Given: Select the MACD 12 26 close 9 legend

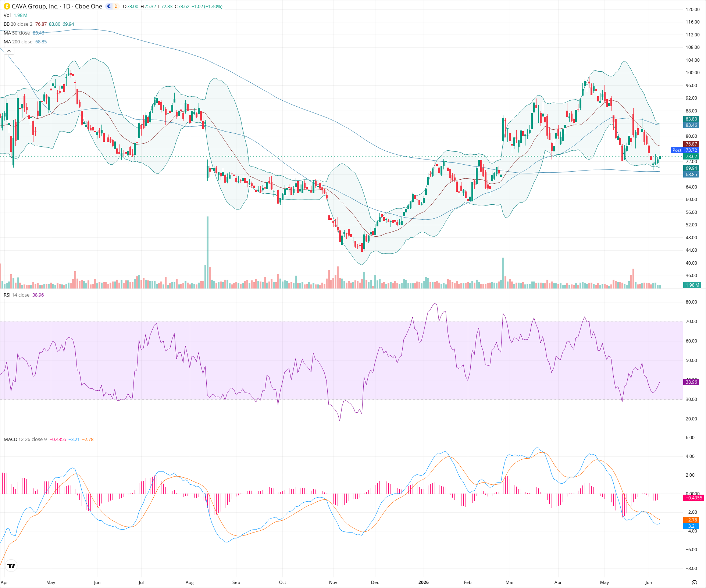Looking at the screenshot, I should [x=25, y=439].
